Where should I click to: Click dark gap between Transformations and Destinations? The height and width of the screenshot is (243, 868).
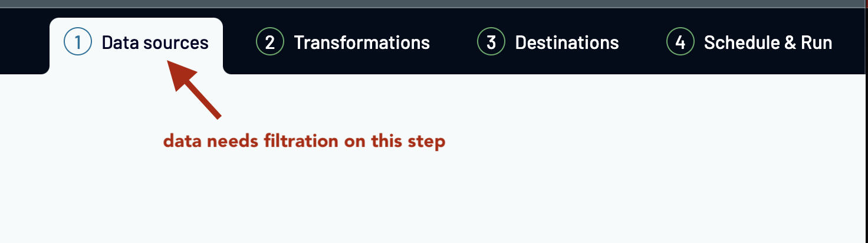[x=453, y=43]
